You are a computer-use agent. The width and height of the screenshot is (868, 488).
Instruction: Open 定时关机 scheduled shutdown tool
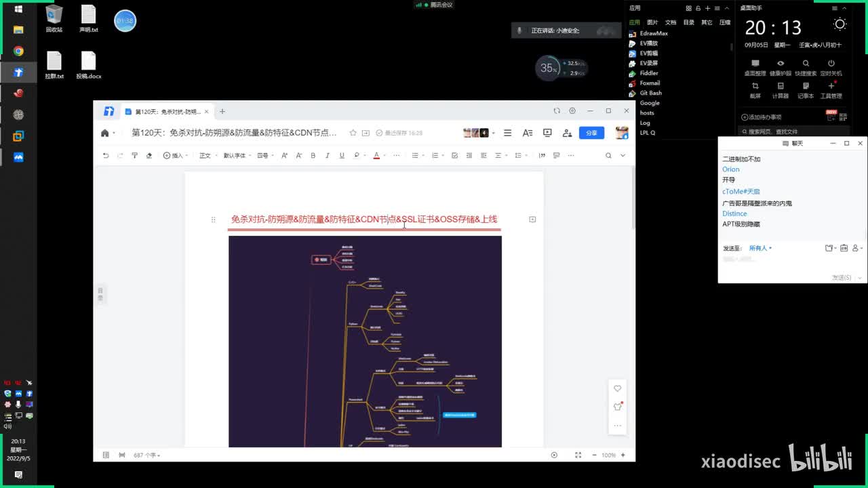click(x=831, y=67)
